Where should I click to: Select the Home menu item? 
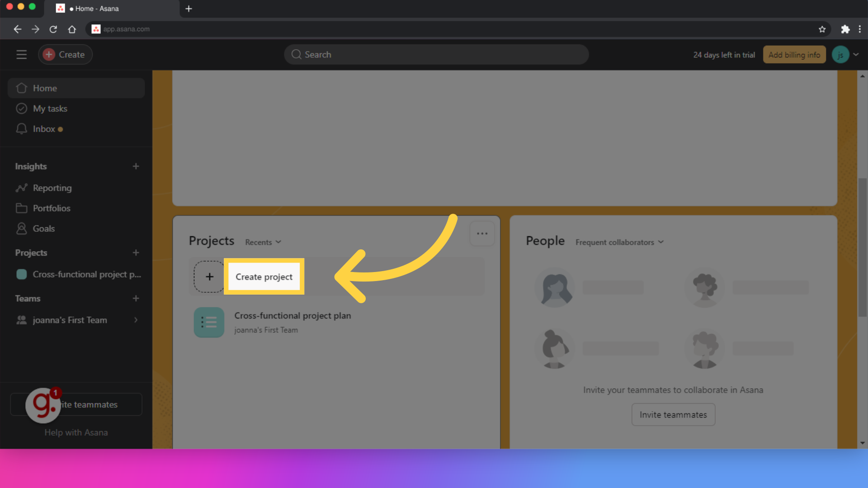point(75,88)
